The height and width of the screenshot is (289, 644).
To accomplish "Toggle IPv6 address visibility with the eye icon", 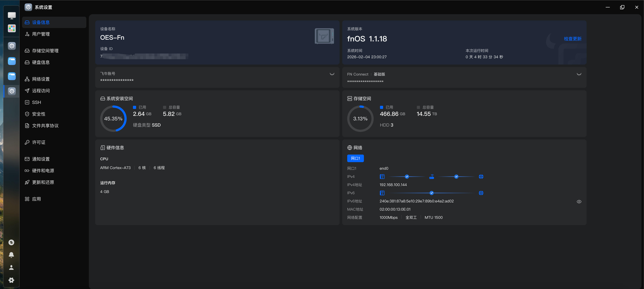I will click(x=579, y=202).
